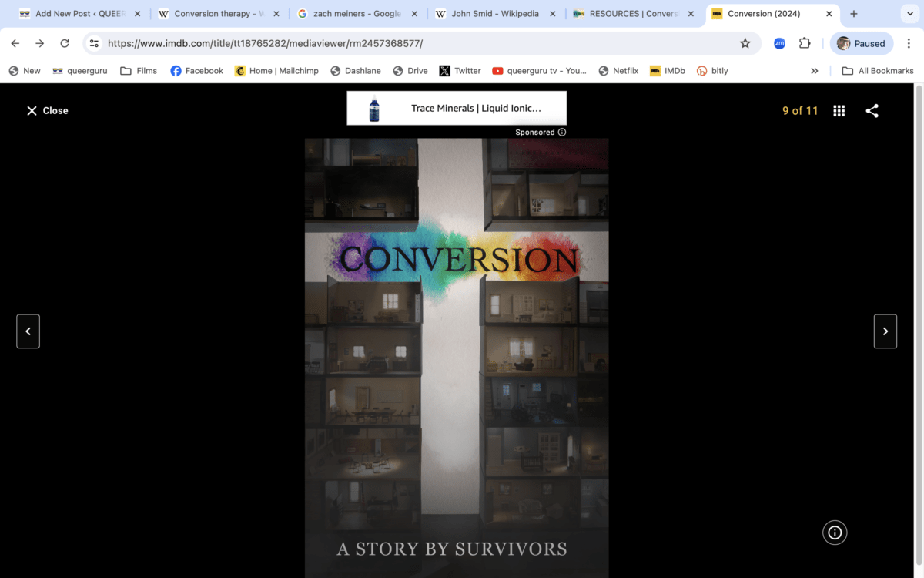Open the queerguru bookmark
This screenshot has width=924, height=578.
click(x=80, y=71)
